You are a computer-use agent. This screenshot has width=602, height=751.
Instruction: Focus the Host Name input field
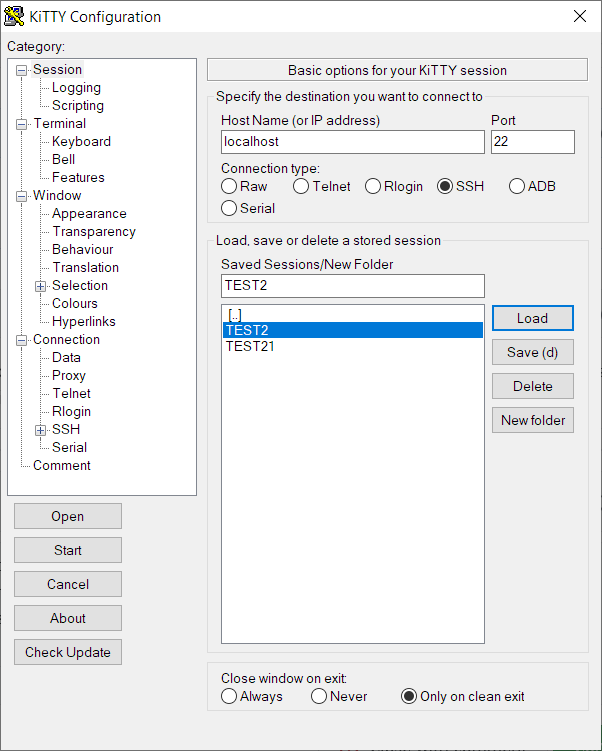click(353, 142)
